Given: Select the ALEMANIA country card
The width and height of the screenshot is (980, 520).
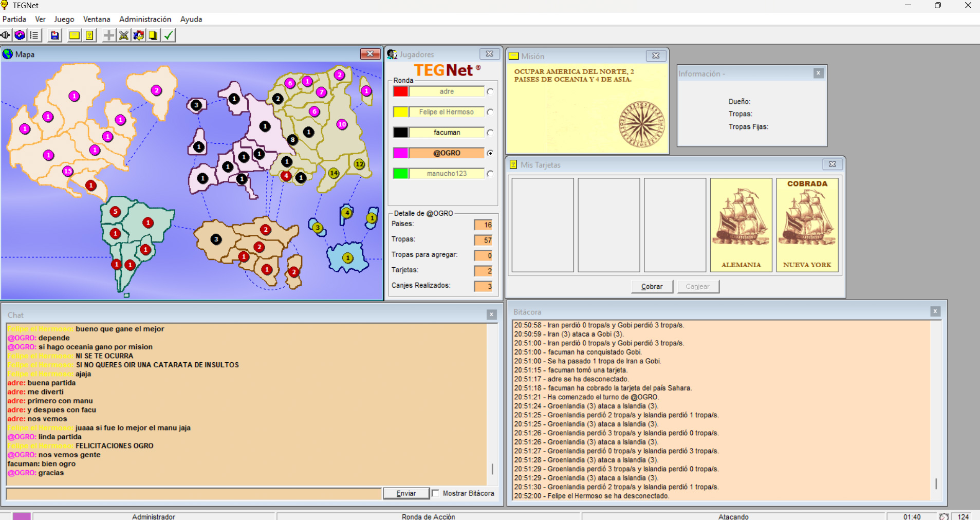Looking at the screenshot, I should point(741,225).
